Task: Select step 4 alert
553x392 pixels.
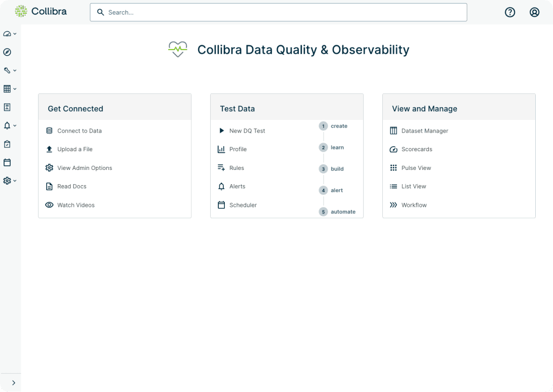Action: coord(331,190)
